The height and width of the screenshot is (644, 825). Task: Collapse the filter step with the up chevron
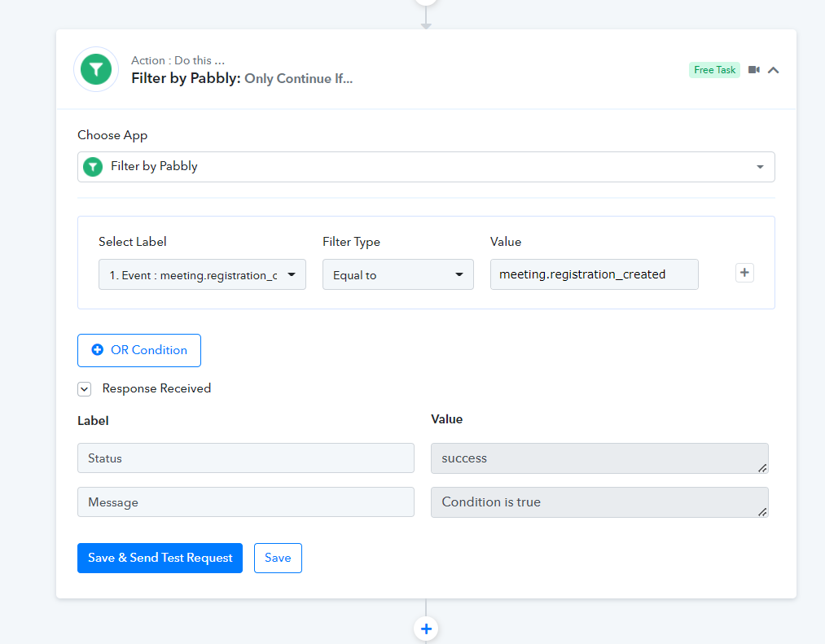coord(773,70)
